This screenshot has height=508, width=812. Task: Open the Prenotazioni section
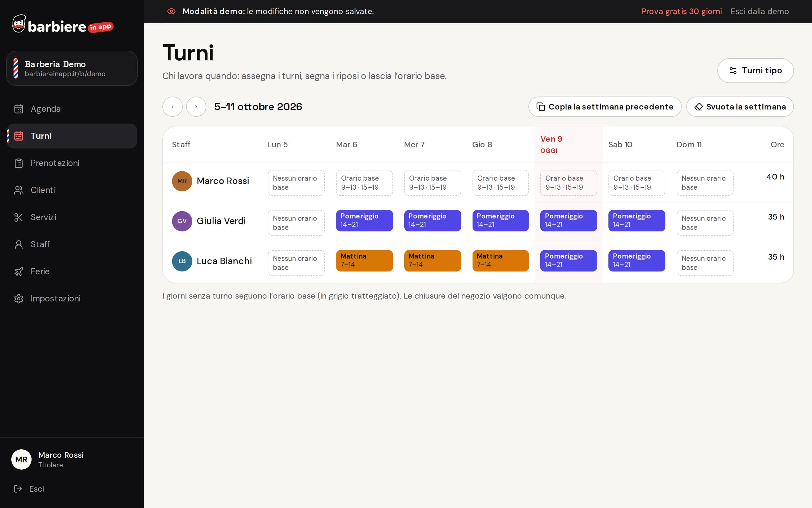coord(72,163)
